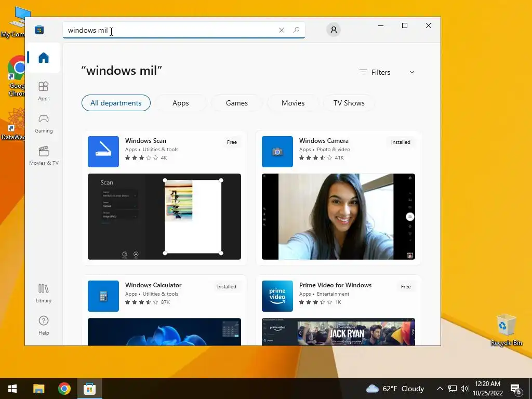Open the Windows Calculator title link

pyautogui.click(x=153, y=285)
